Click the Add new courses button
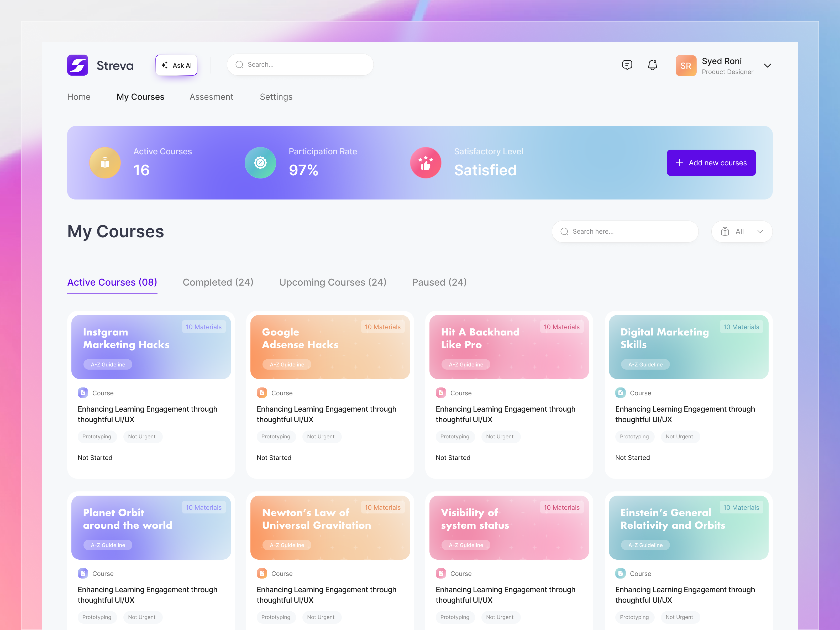This screenshot has height=630, width=840. coord(711,162)
